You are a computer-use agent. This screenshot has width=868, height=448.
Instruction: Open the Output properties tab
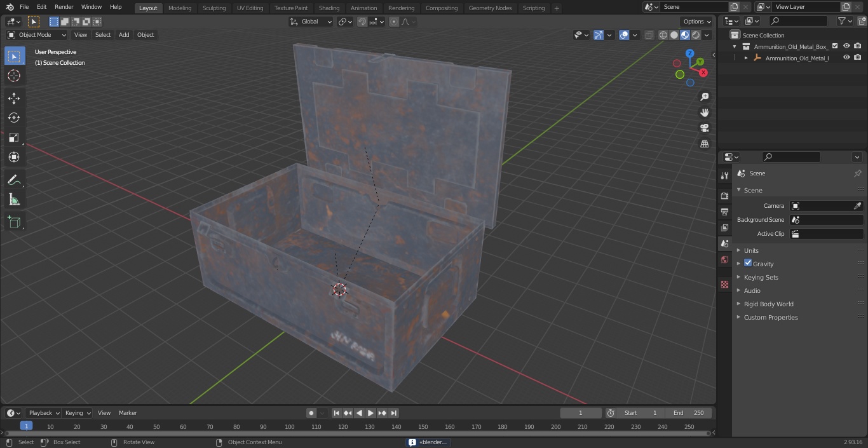coord(724,212)
